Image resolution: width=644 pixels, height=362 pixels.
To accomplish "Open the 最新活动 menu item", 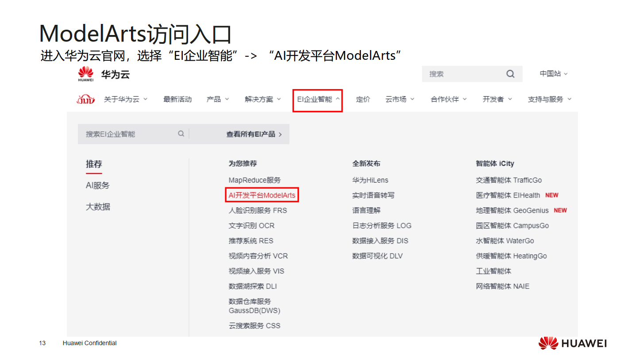I will click(x=177, y=99).
